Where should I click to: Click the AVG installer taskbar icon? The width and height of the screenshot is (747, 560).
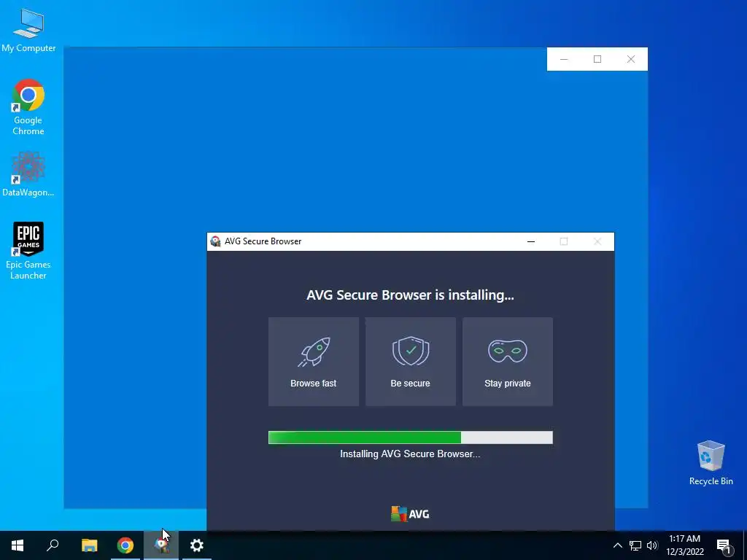[x=161, y=545]
